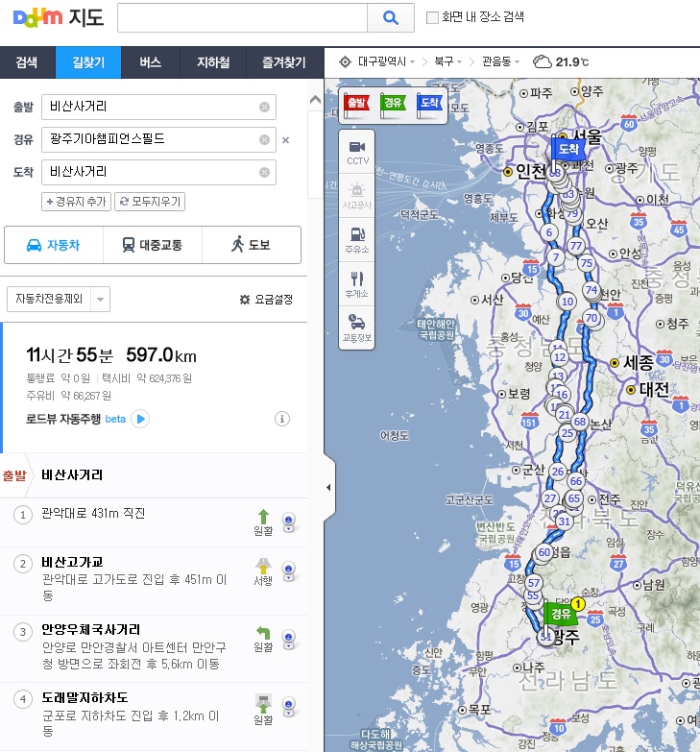Clear the 출발 field text
The width and height of the screenshot is (700, 752).
264,107
